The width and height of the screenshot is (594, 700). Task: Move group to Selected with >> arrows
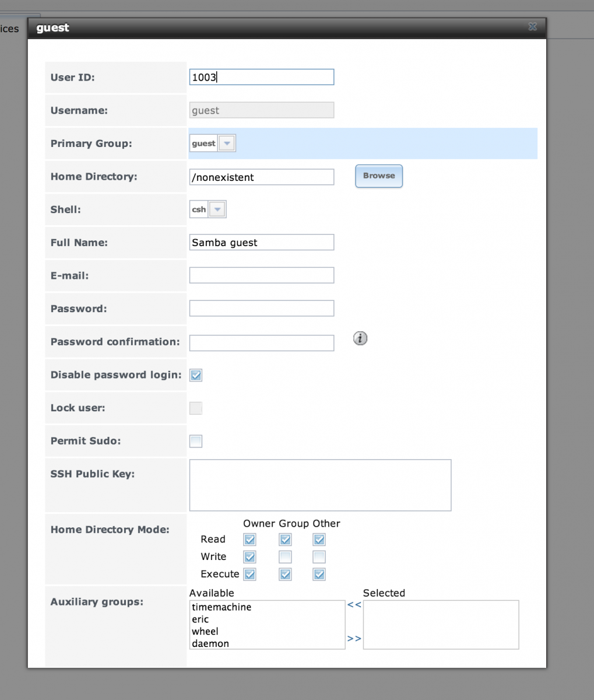pyautogui.click(x=354, y=639)
